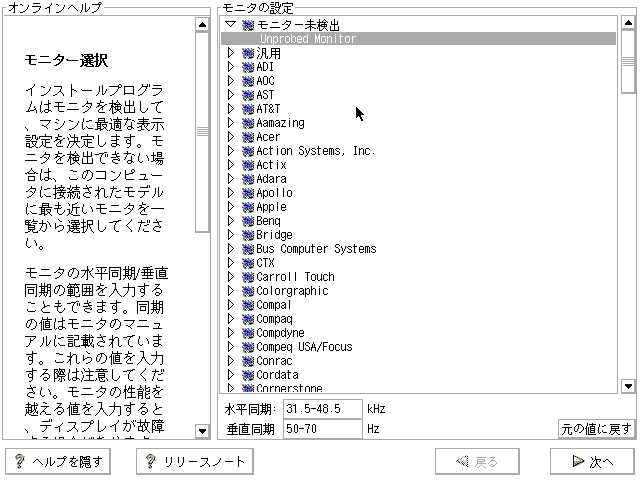640x480 pixels.
Task: Click 元の値に戻す restore button
Action: (596, 429)
